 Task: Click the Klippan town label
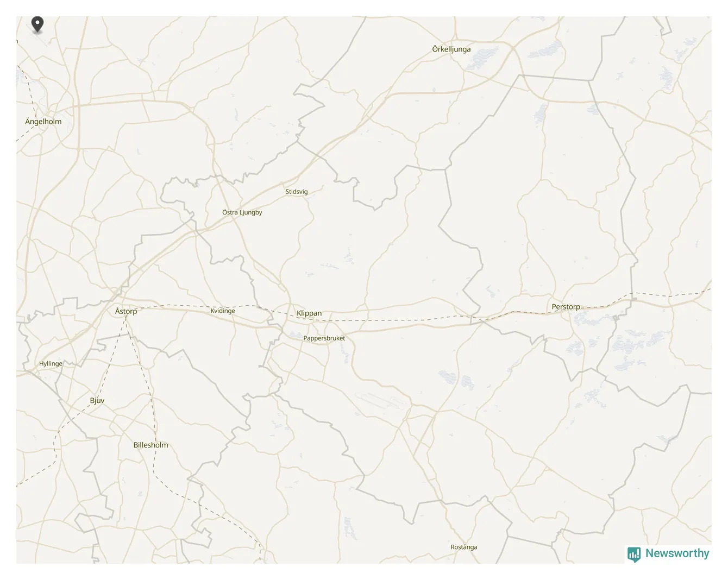(309, 313)
